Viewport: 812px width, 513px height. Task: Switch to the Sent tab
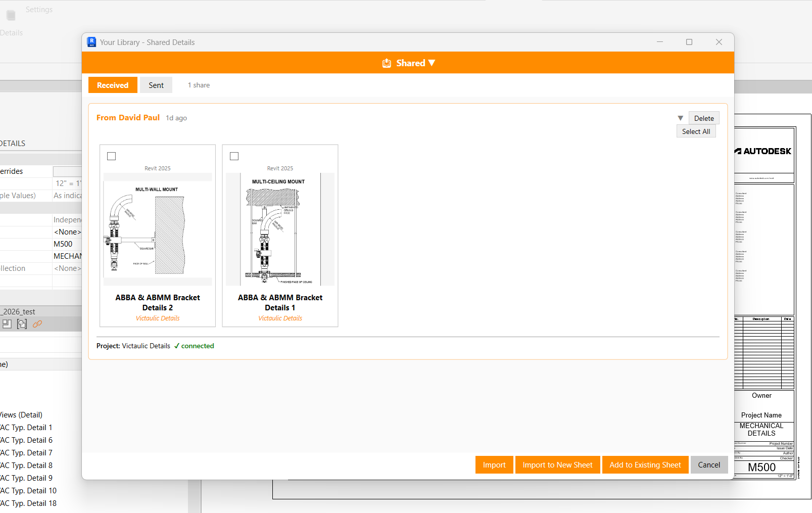click(156, 85)
